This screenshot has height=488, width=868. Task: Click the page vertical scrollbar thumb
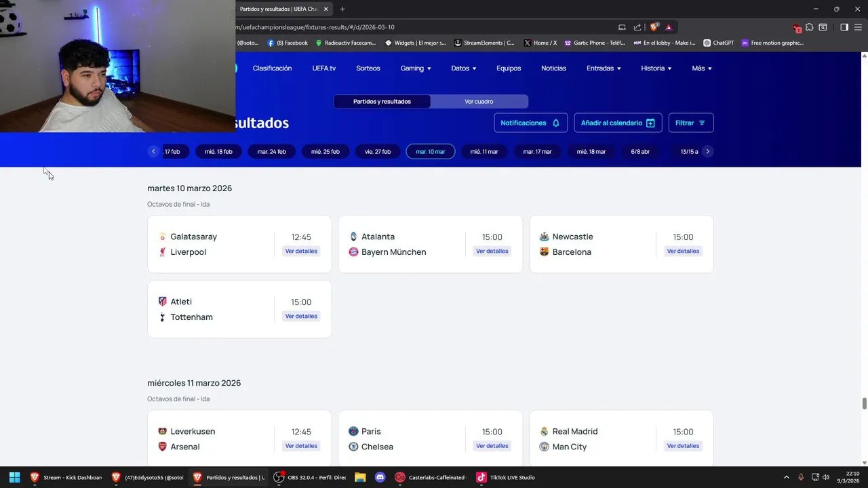pos(865,403)
